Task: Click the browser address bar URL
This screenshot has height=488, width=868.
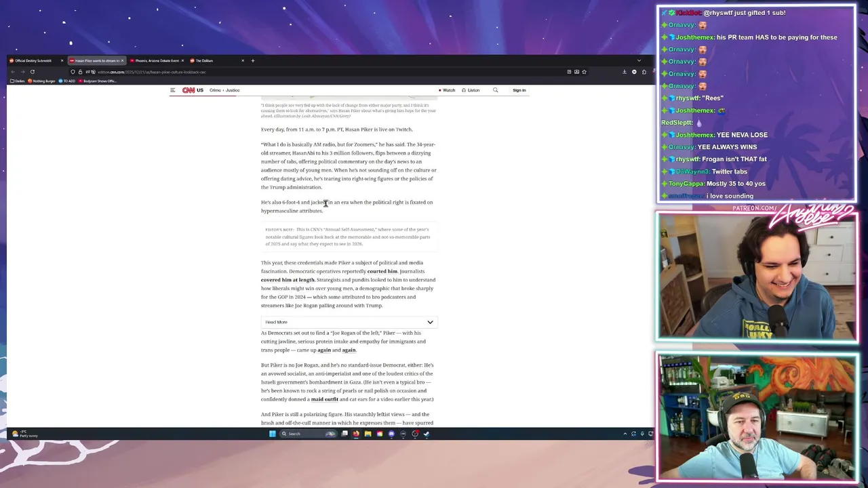Action: 151,72
